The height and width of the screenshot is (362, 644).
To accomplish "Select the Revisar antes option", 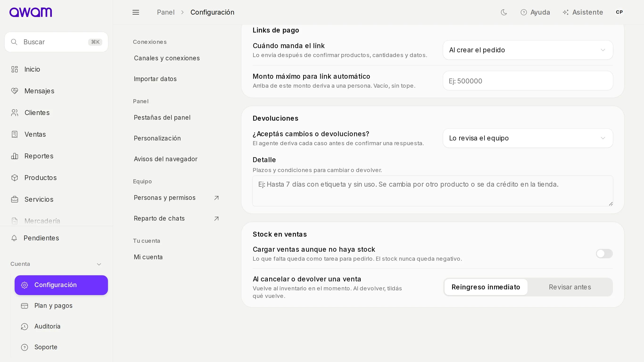I will pyautogui.click(x=570, y=287).
